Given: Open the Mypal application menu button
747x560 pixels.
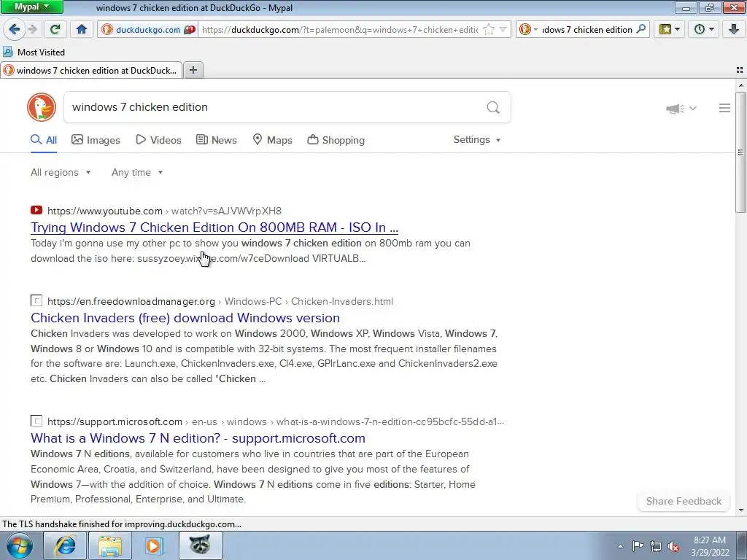Looking at the screenshot, I should coord(31,7).
